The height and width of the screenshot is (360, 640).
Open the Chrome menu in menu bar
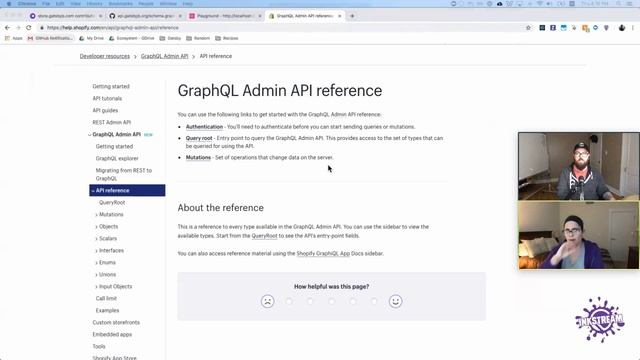click(27, 4)
